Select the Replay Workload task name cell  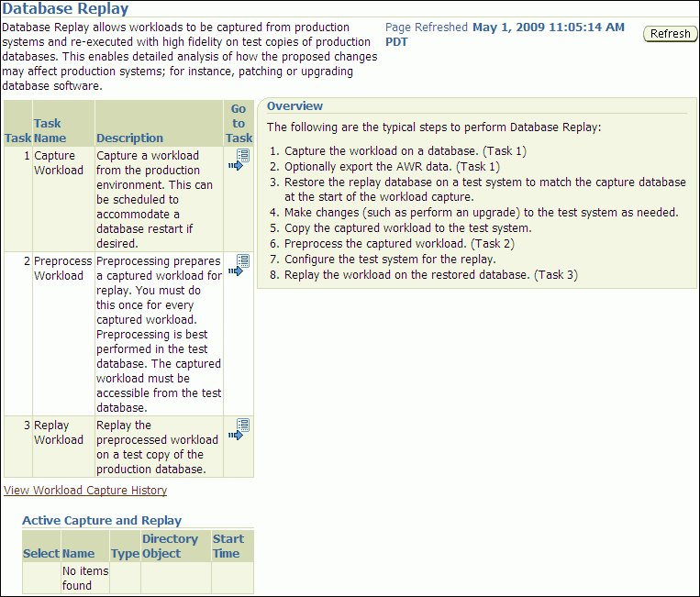(59, 433)
